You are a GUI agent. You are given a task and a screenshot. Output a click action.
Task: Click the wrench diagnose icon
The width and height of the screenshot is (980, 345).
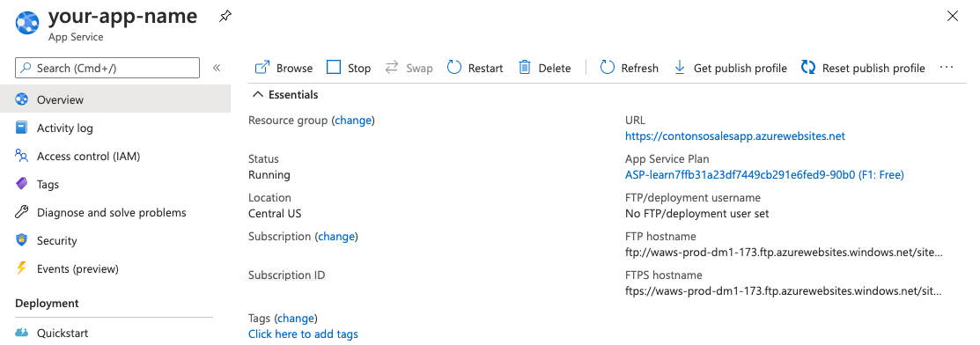pyautogui.click(x=22, y=212)
